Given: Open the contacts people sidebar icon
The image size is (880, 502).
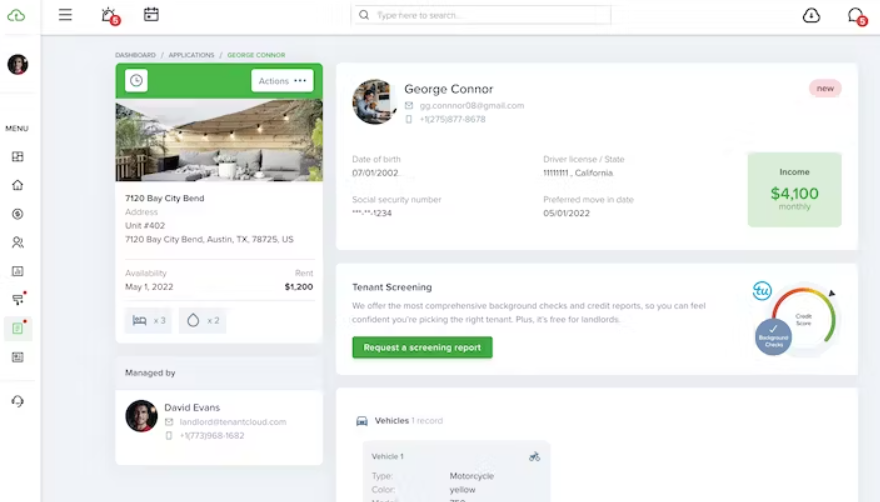Looking at the screenshot, I should [x=17, y=242].
